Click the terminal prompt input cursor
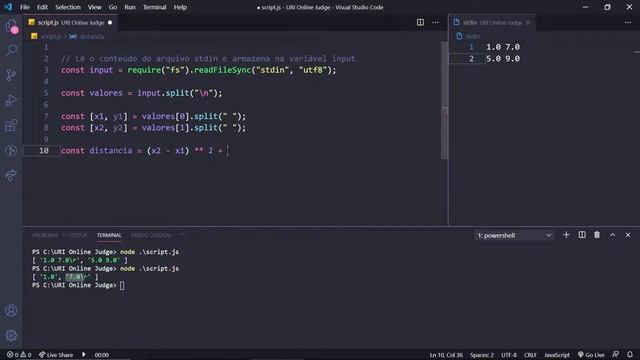 (x=122, y=285)
